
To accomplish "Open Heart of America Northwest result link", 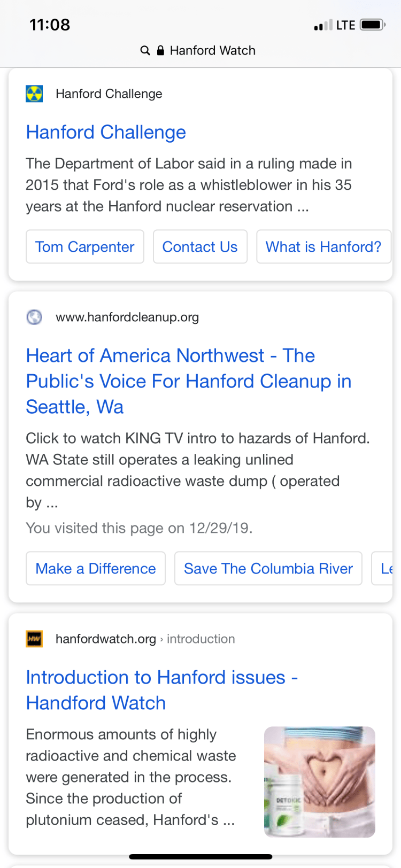I will [188, 381].
